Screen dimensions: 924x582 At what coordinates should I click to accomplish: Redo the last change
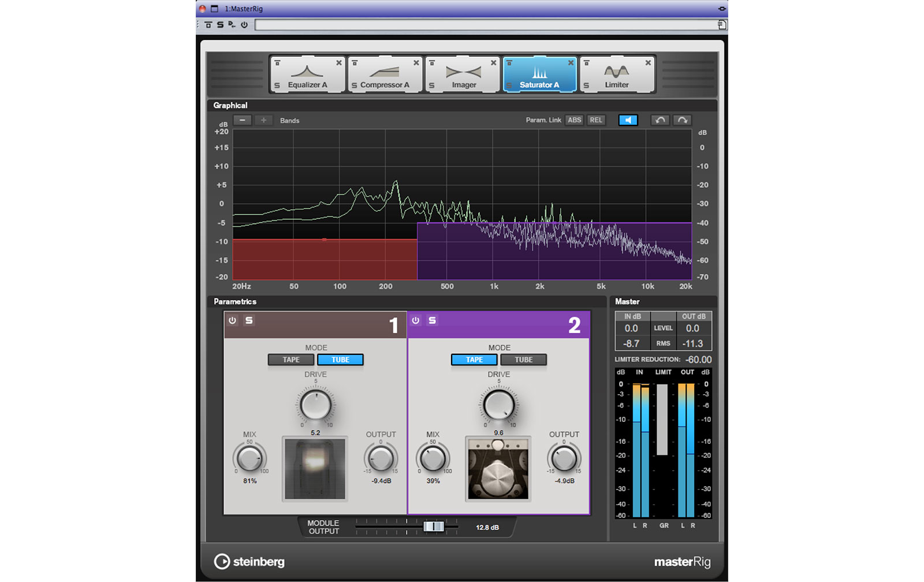[x=682, y=120]
